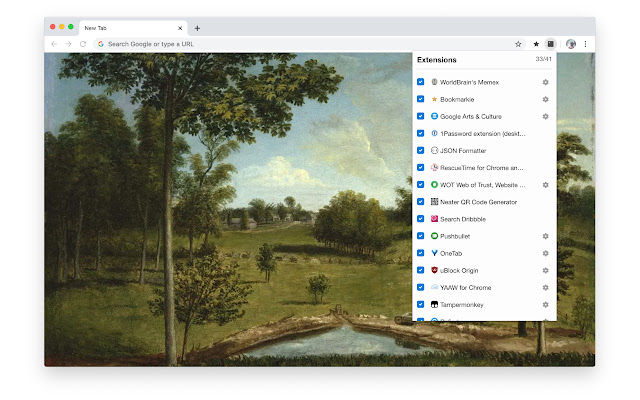Click the back navigation arrow
The height and width of the screenshot is (400, 640).
tap(54, 44)
